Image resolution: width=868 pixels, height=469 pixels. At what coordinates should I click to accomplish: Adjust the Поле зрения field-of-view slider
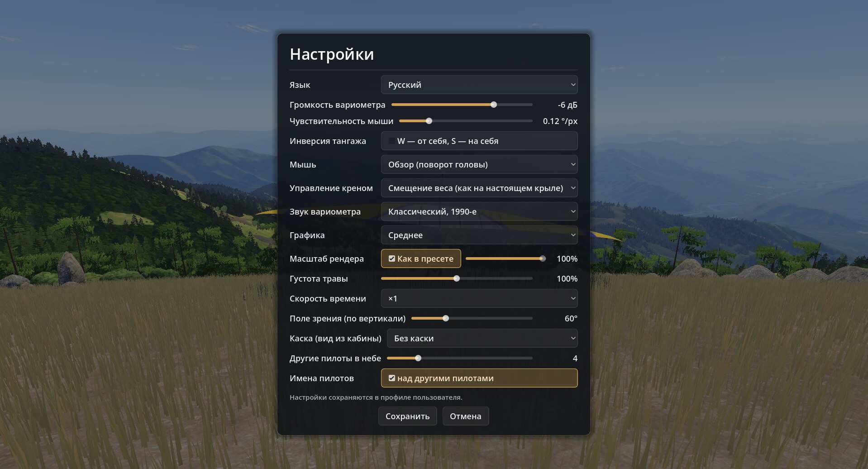click(472, 318)
